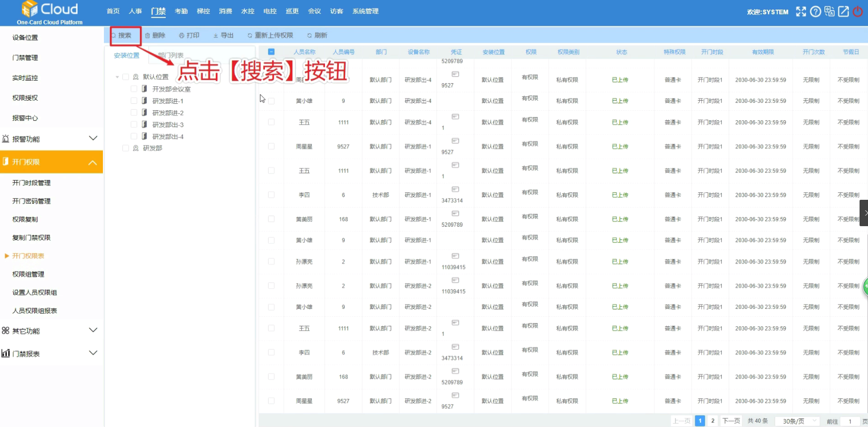The height and width of the screenshot is (427, 868).
Task: Click the location pin icon beside 默认位置
Action: tap(136, 76)
